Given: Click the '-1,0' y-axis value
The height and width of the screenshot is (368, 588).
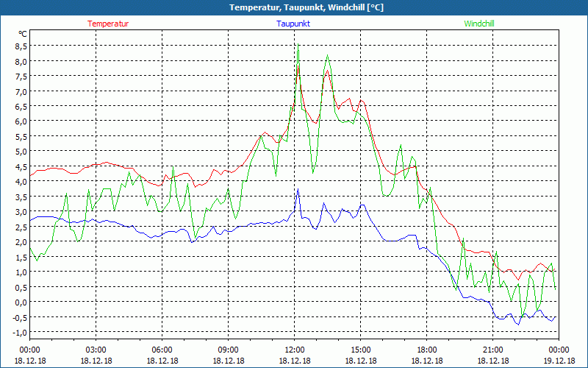Looking at the screenshot, I should 20,332.
